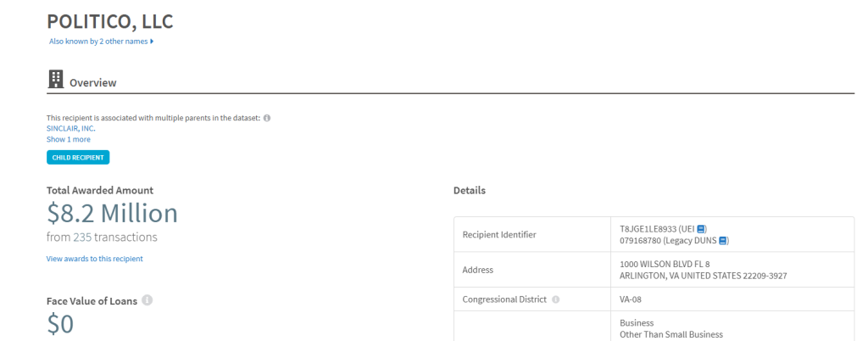Click the building icon beside Overview

55,80
